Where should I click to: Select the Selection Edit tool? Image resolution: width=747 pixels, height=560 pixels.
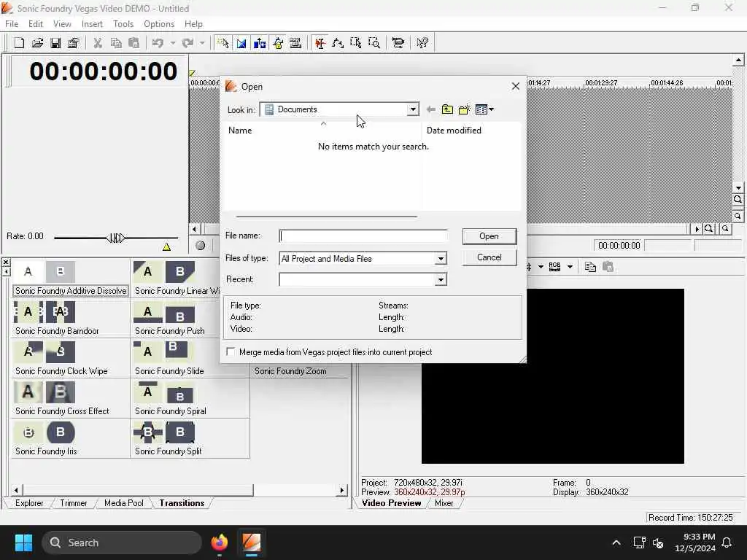[x=356, y=43]
